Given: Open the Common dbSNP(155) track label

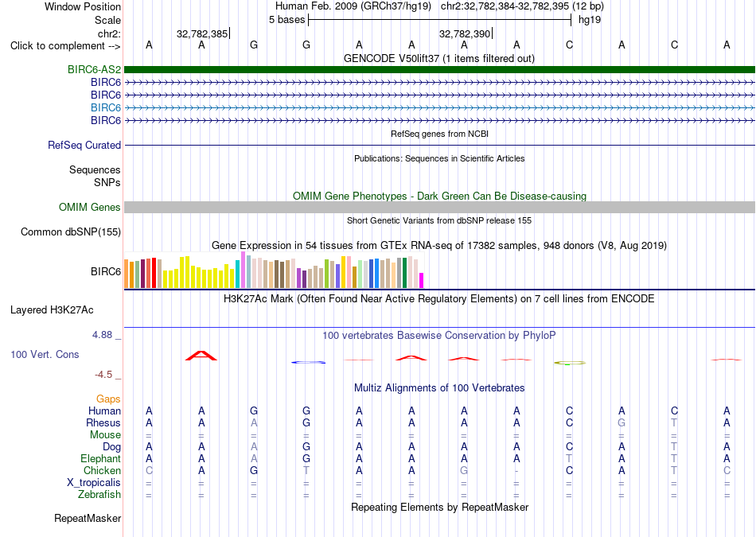Looking at the screenshot, I should [x=71, y=232].
